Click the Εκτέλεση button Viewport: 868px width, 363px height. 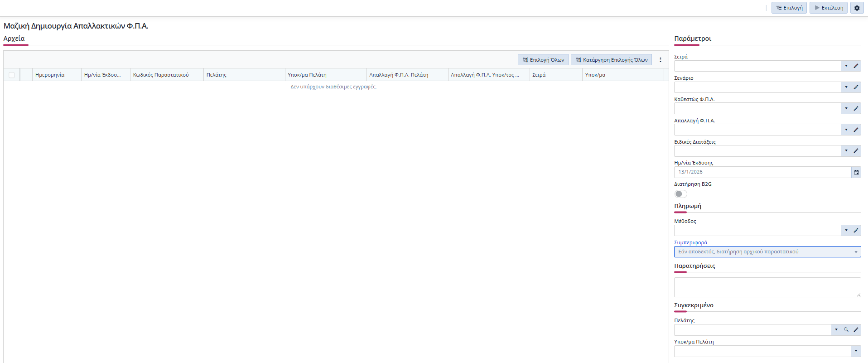(x=828, y=8)
